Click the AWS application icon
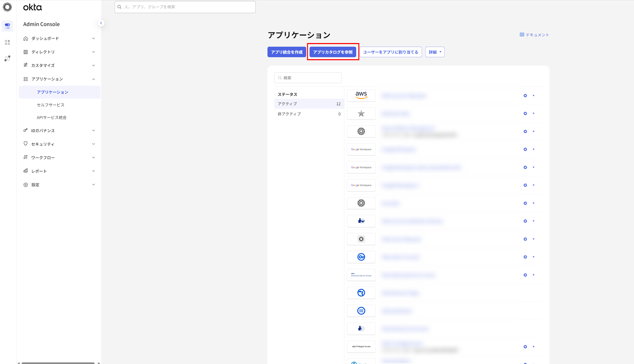The height and width of the screenshot is (364, 634). click(361, 95)
